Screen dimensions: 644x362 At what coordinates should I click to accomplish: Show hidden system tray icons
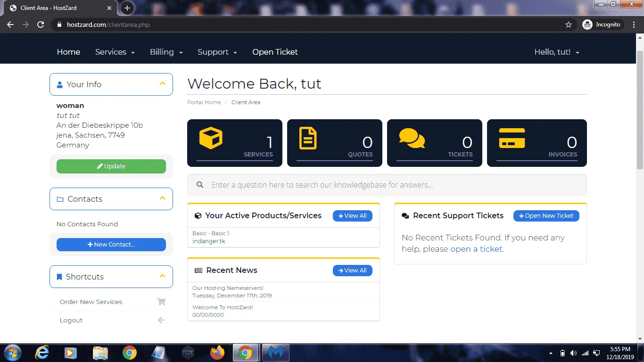click(551, 353)
